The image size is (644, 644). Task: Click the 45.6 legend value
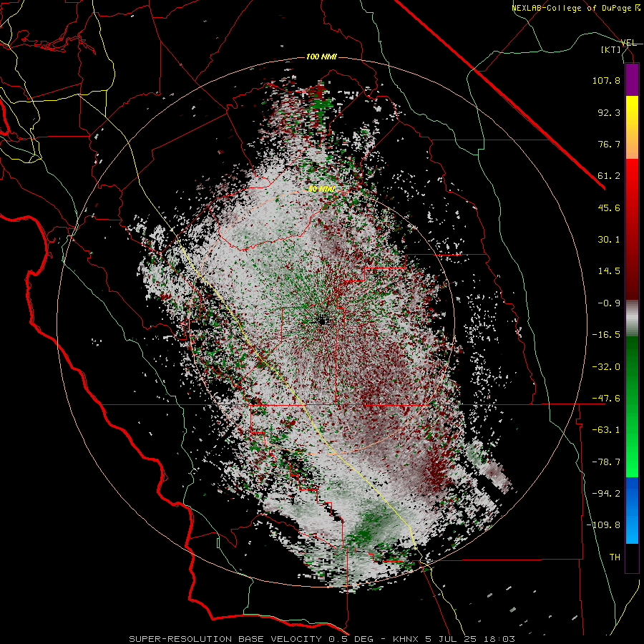pyautogui.click(x=609, y=208)
